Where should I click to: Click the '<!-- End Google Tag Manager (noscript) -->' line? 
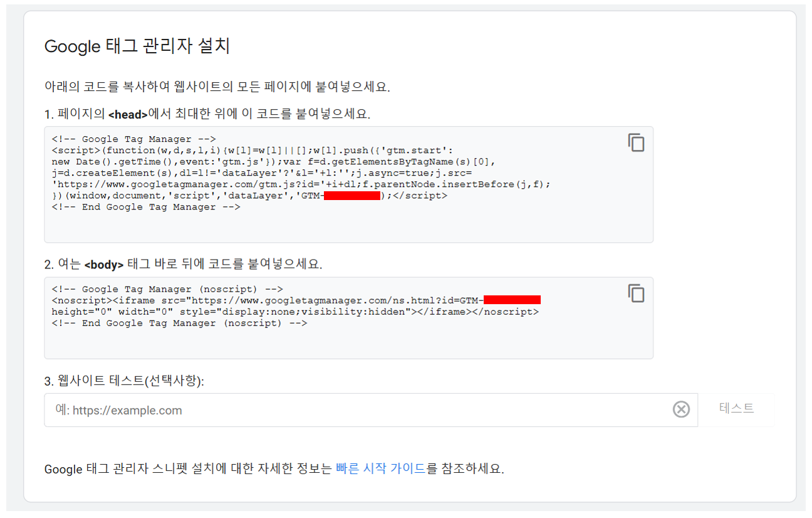click(179, 324)
